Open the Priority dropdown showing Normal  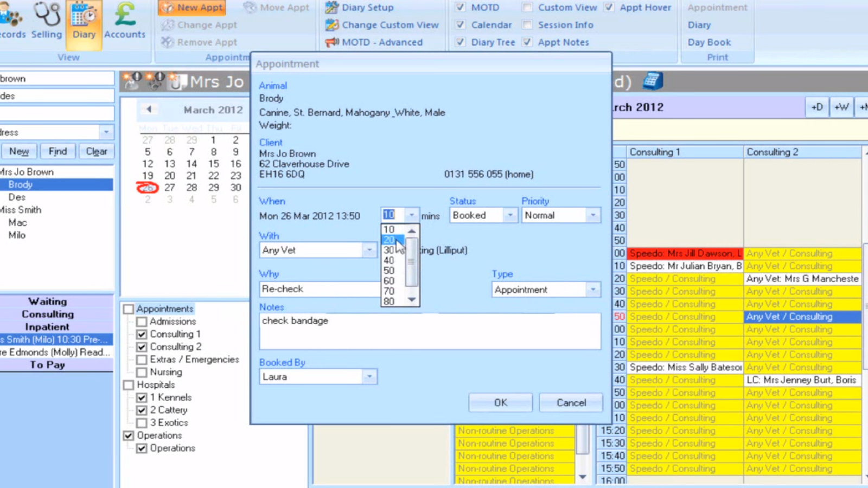tap(594, 215)
